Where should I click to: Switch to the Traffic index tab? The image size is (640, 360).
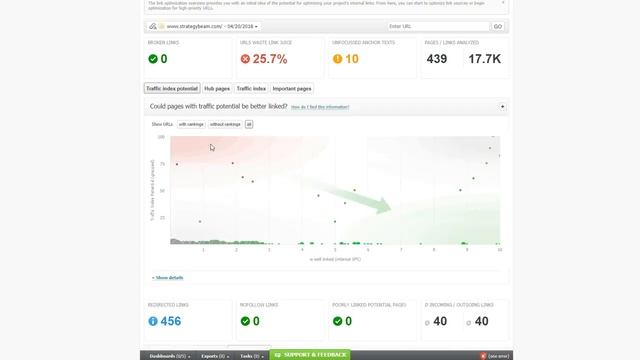[251, 89]
